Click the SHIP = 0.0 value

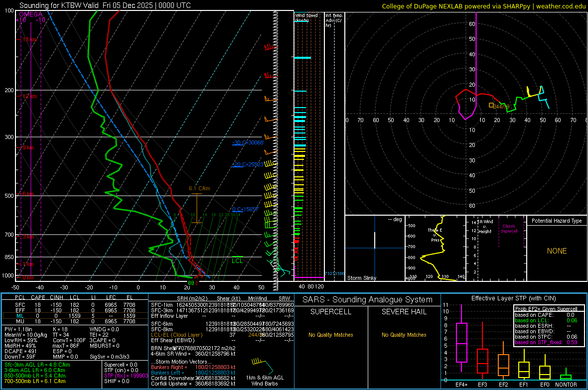point(117,381)
